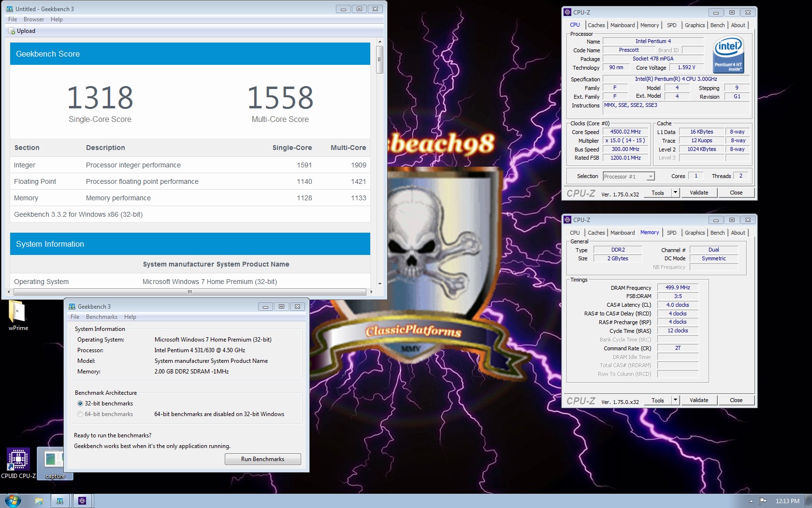
Task: Click scroll down arrow in Geekbench results
Action: 379,284
